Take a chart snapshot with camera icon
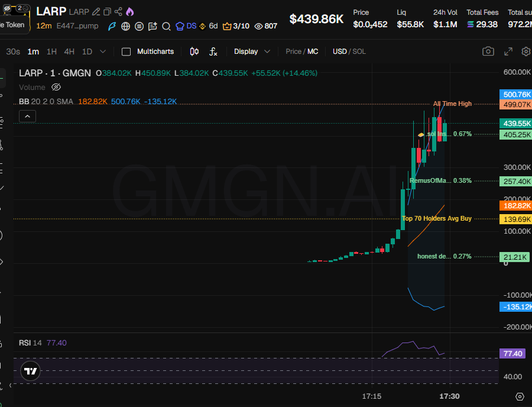The image size is (532, 407). point(488,51)
